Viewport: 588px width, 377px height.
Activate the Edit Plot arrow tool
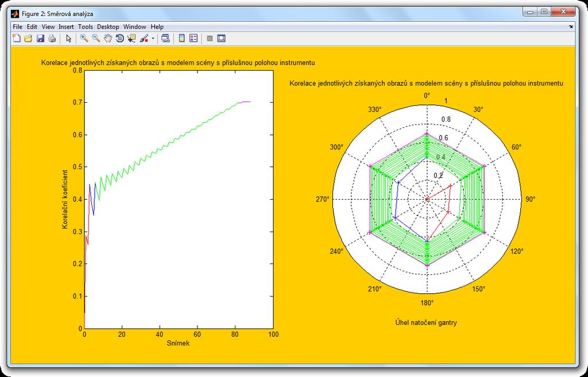pyautogui.click(x=69, y=38)
